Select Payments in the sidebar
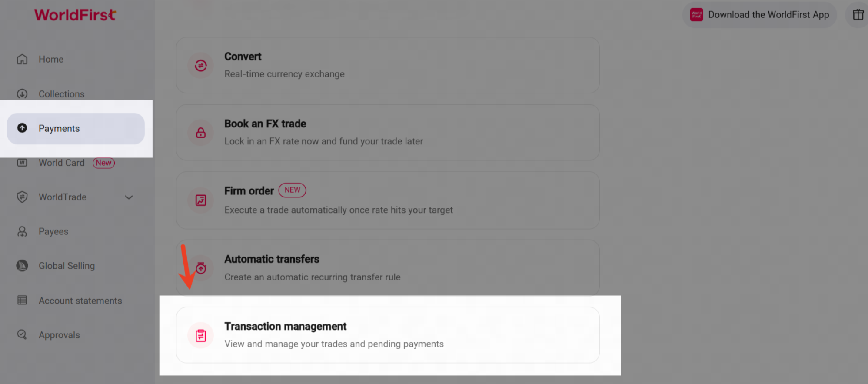Image resolution: width=868 pixels, height=384 pixels. click(x=59, y=129)
